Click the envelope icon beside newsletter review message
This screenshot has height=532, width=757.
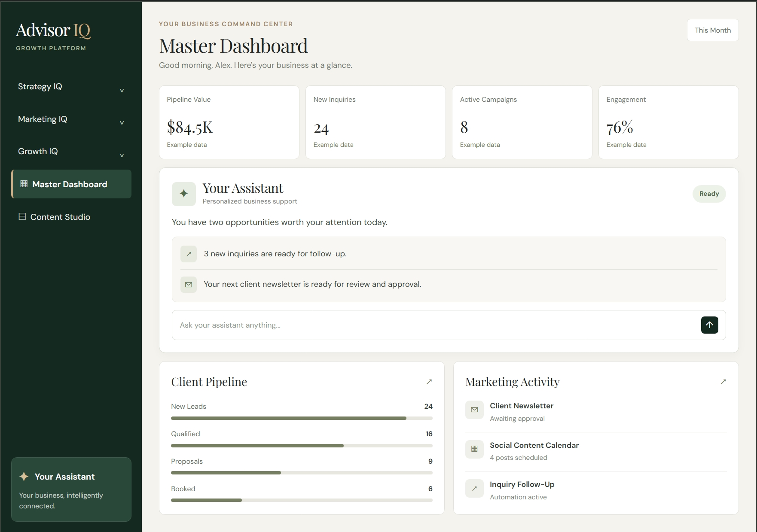coord(189,284)
